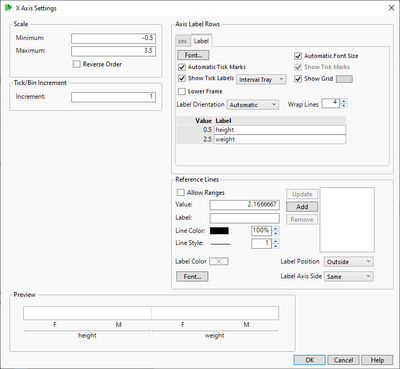
Task: Open the Label Position Outside dropdown
Action: (349, 262)
